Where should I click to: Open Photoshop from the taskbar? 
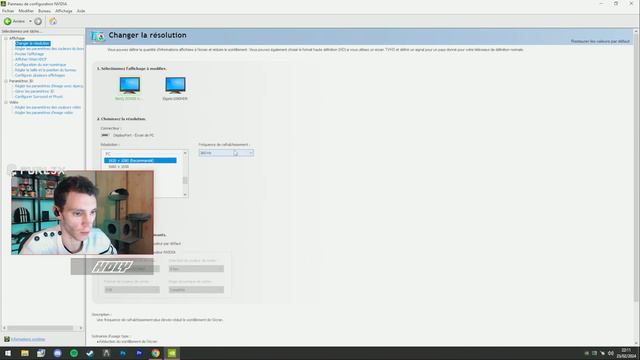123,353
